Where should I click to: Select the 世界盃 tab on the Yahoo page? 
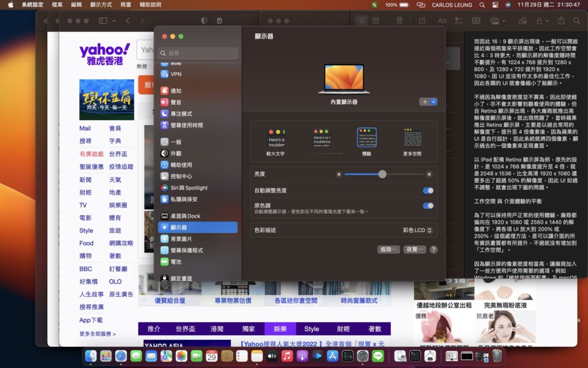(185, 329)
